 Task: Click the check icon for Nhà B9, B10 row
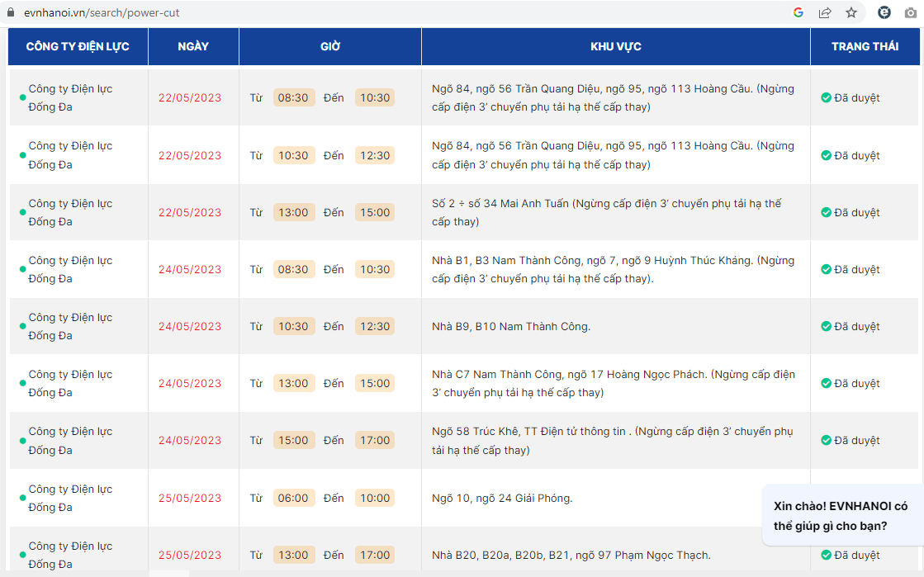[x=826, y=326]
